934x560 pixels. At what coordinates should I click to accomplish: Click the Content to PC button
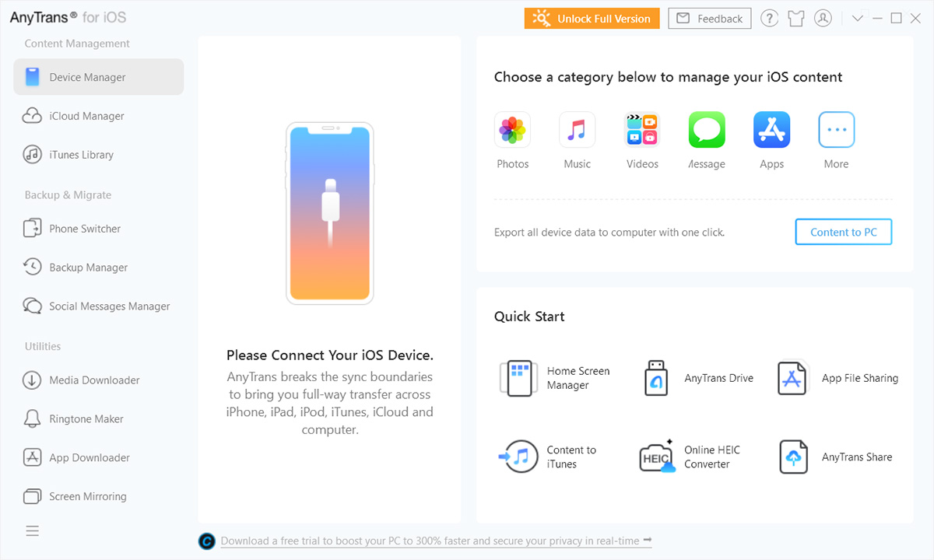click(844, 232)
